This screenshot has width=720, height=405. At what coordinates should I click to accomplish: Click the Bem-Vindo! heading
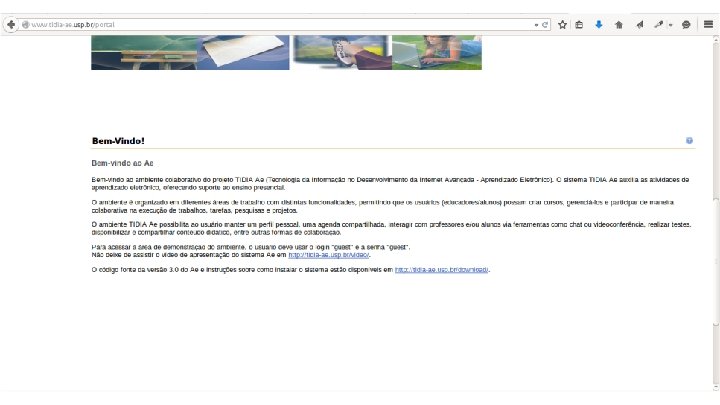coord(118,141)
